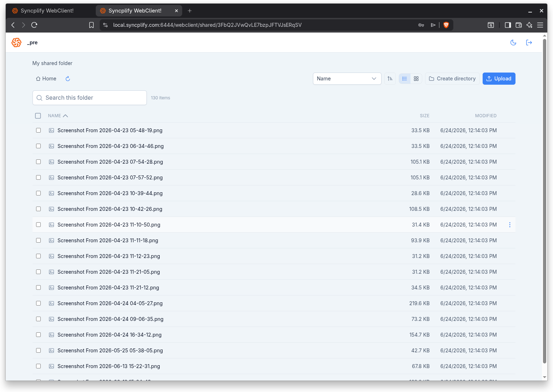Check Screenshot From 2026-04-23 05-48-19.png

pyautogui.click(x=38, y=130)
